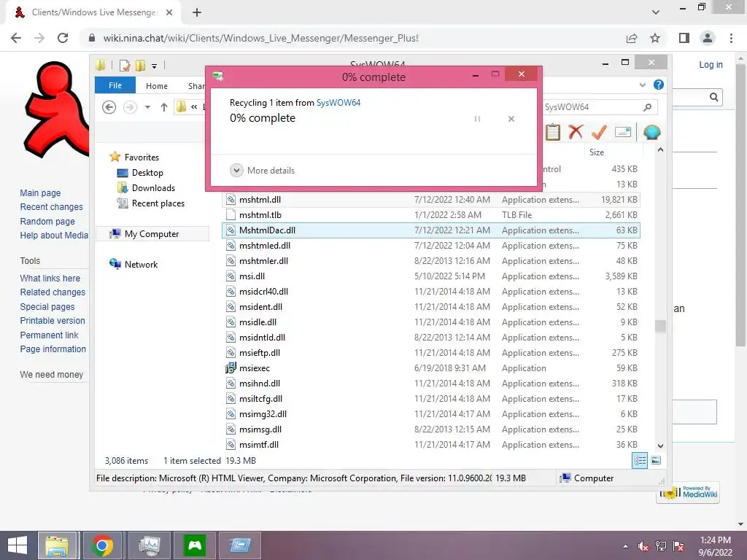Expand More details in progress dialog
Viewport: 747px width, 560px height.
click(263, 171)
